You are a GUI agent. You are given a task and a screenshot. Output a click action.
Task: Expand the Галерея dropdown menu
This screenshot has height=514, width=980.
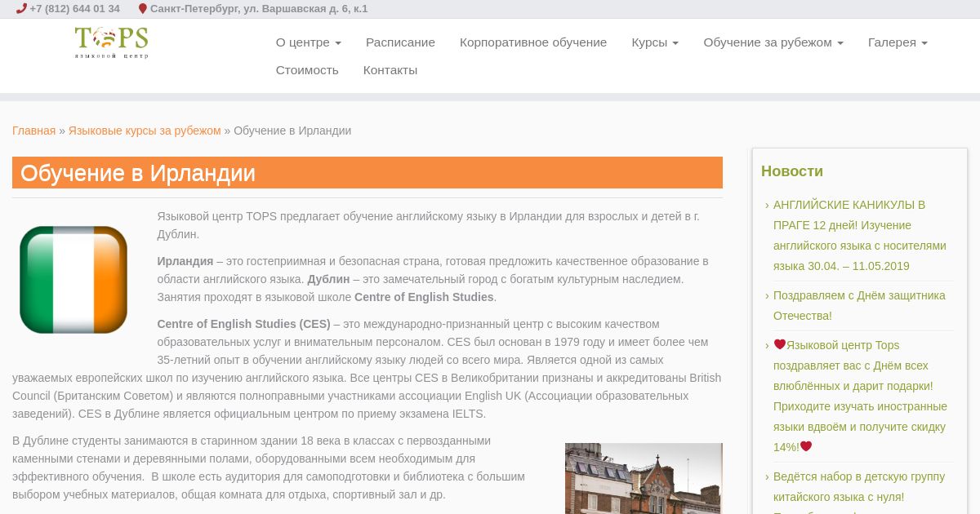[898, 42]
